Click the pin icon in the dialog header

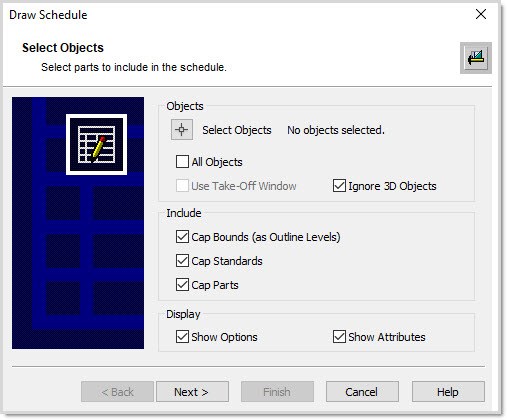(476, 58)
